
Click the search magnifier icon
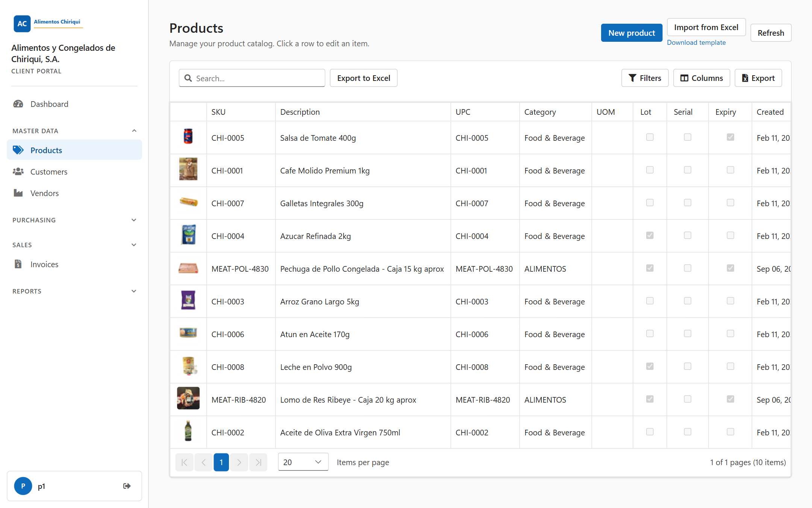188,78
